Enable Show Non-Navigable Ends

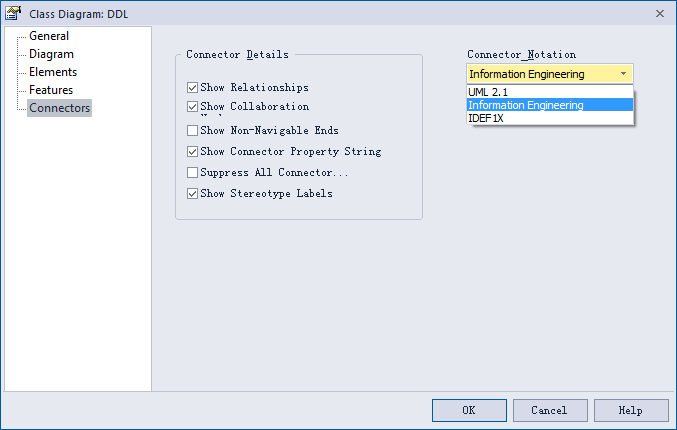(192, 130)
